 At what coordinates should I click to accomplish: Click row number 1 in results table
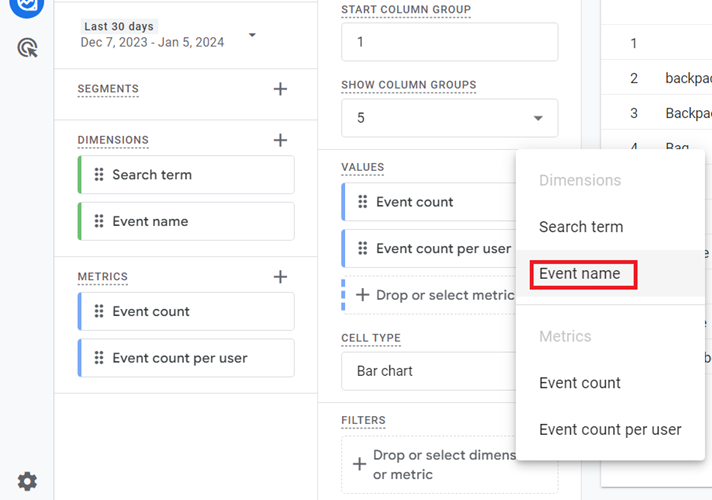coord(633,43)
